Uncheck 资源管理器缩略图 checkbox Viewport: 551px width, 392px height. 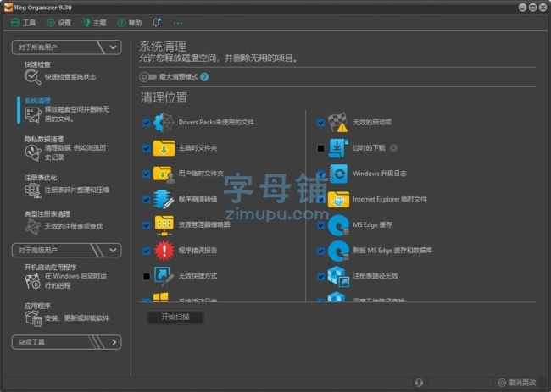click(x=147, y=225)
